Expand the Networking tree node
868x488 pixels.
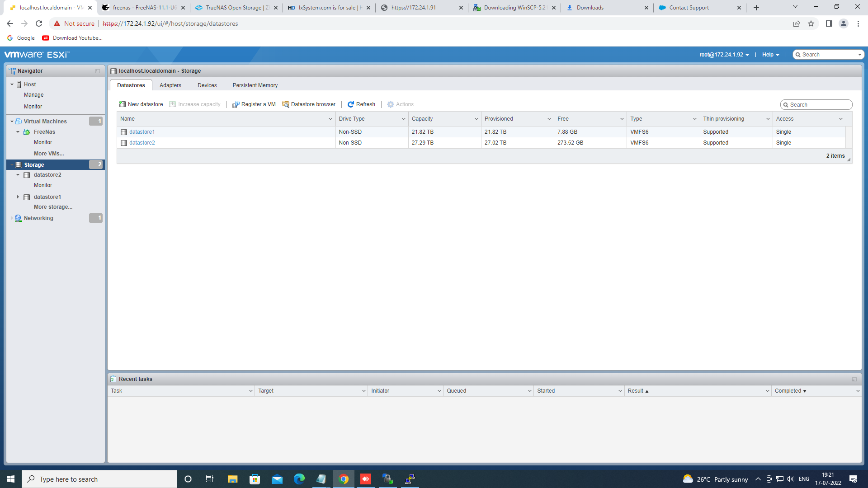[12, 218]
